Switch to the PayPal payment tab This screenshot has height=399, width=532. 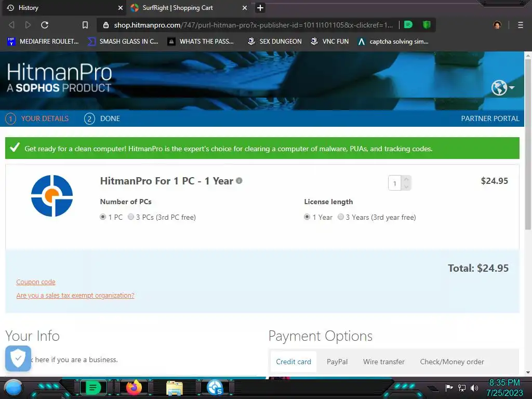[337, 362]
